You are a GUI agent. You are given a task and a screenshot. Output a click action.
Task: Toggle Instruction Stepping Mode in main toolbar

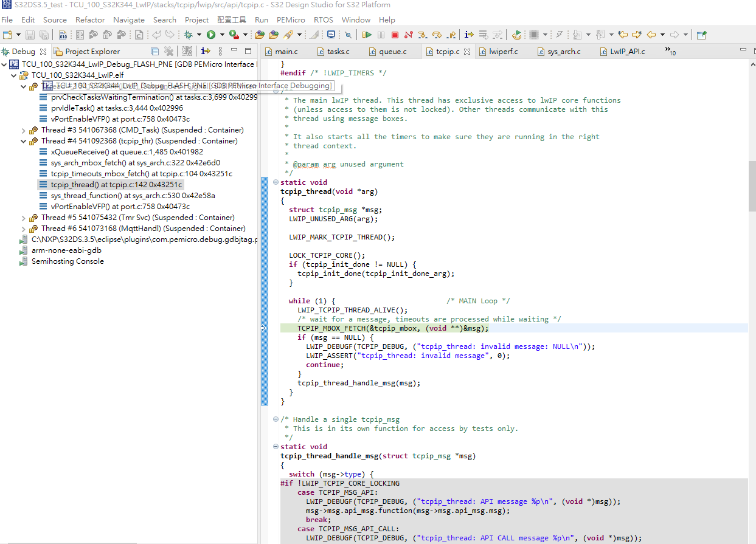tap(469, 35)
